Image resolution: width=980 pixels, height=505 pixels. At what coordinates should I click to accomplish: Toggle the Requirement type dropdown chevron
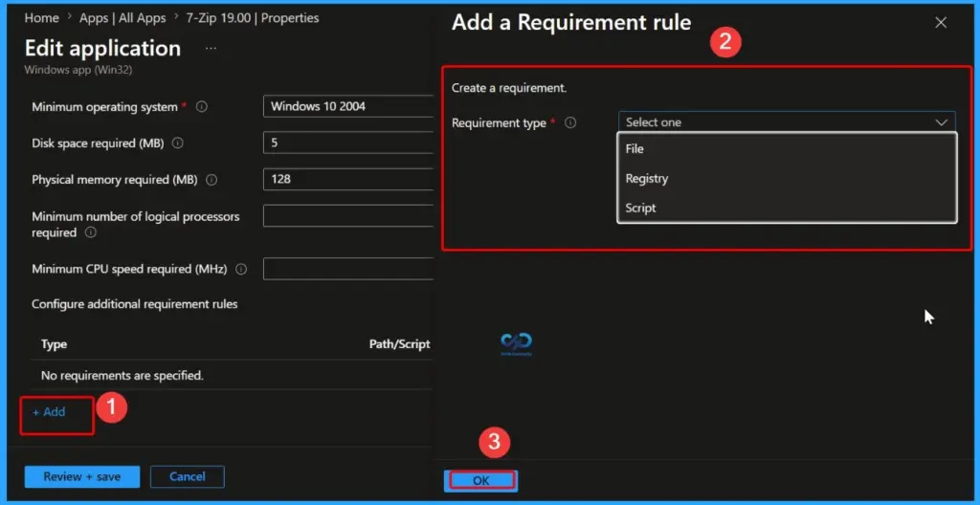click(x=942, y=122)
